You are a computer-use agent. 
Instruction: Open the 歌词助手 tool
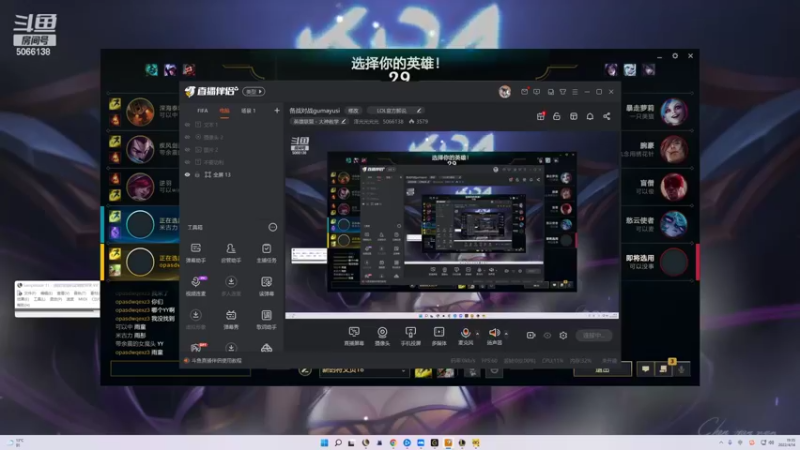266,319
